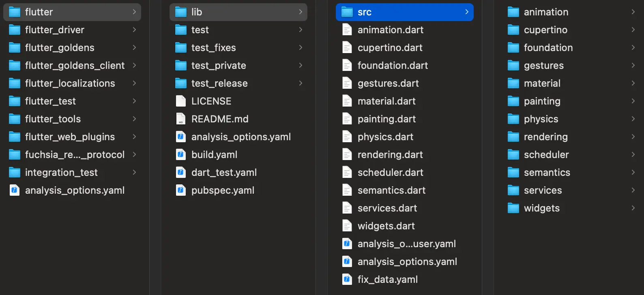Expand material folder via its chevron

633,83
